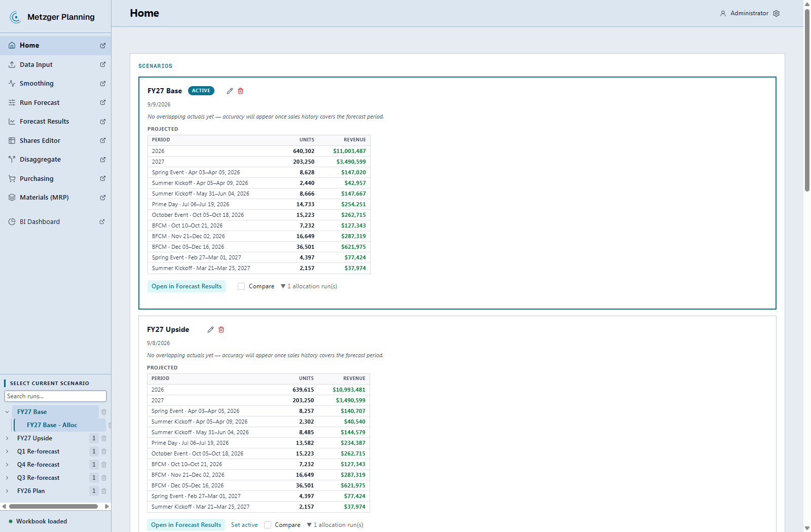Collapse the FY27 Base tree node
The image size is (811, 532).
[7, 412]
